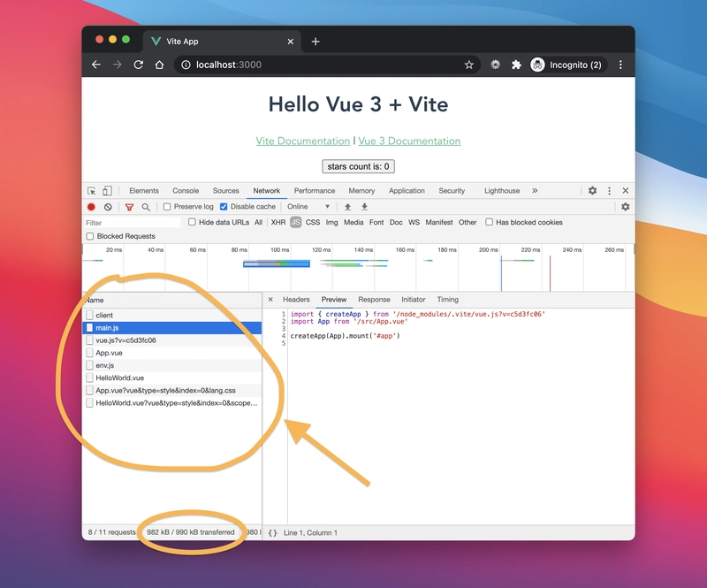Open DevTools settings gear

pyautogui.click(x=592, y=190)
